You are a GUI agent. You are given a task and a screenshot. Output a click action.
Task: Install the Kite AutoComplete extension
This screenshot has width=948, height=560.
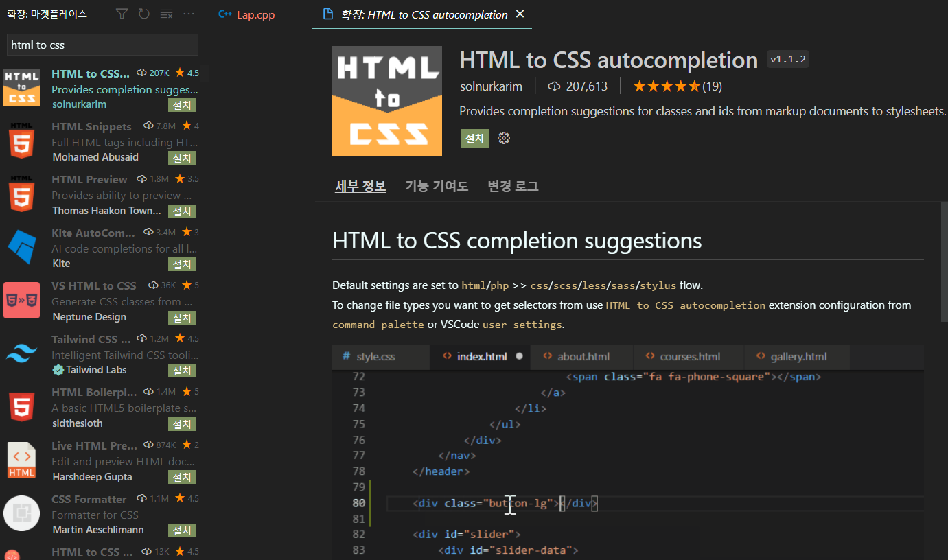tap(182, 264)
